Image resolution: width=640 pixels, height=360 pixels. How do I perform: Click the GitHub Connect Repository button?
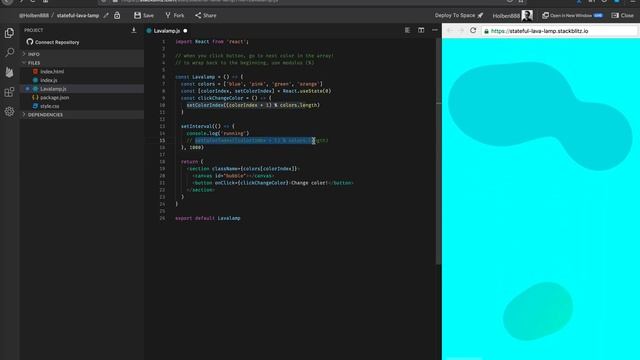53,42
